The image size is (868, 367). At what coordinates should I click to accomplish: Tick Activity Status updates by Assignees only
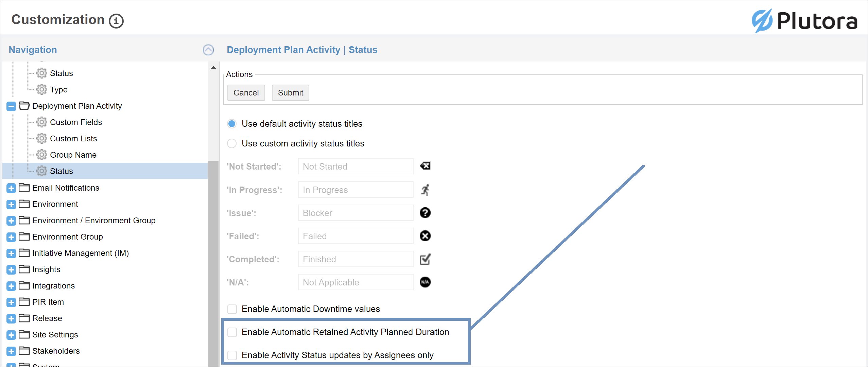click(x=232, y=355)
